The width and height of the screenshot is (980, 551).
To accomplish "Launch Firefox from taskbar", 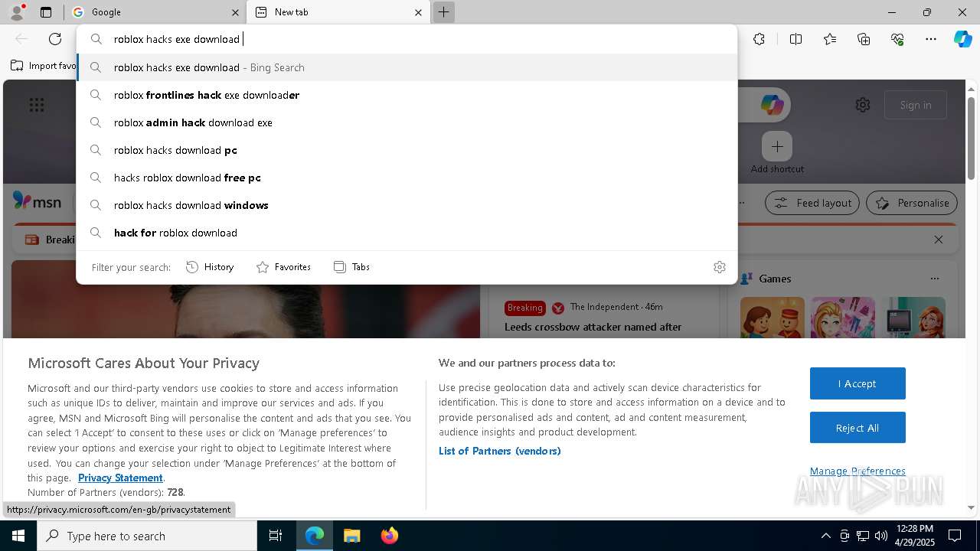I will point(389,536).
